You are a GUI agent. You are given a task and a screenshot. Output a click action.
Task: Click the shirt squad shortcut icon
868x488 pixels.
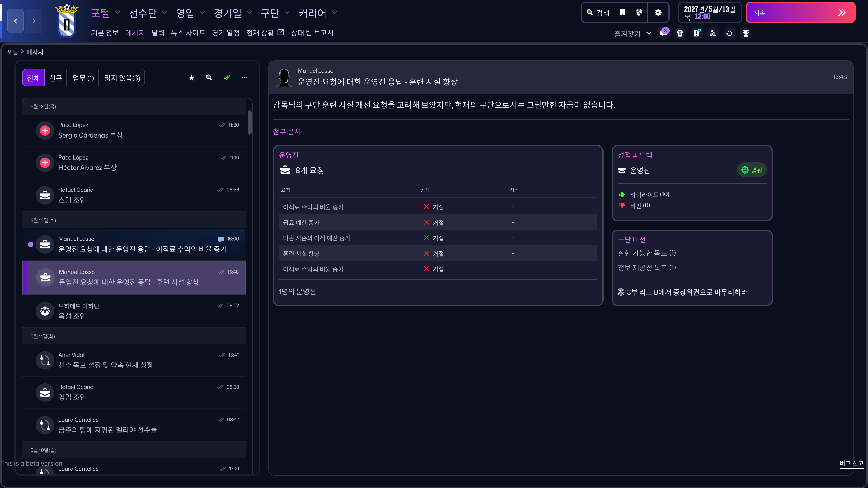(x=680, y=33)
